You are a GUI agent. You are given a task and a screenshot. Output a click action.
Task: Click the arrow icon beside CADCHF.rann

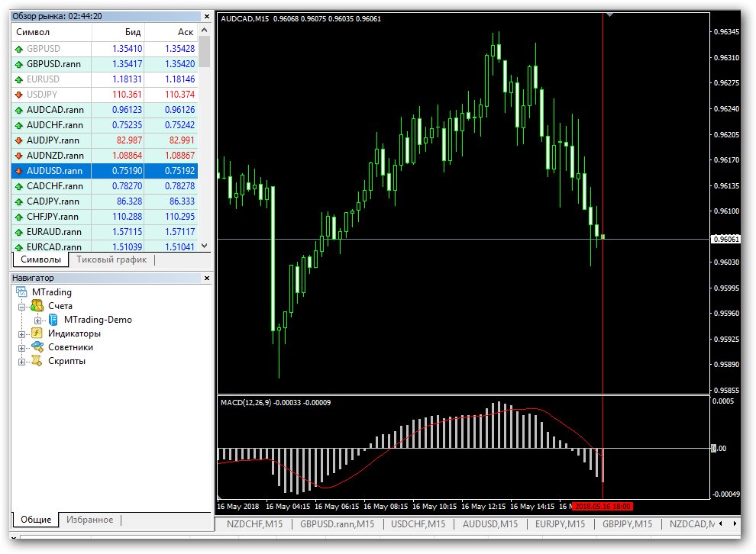pos(19,186)
